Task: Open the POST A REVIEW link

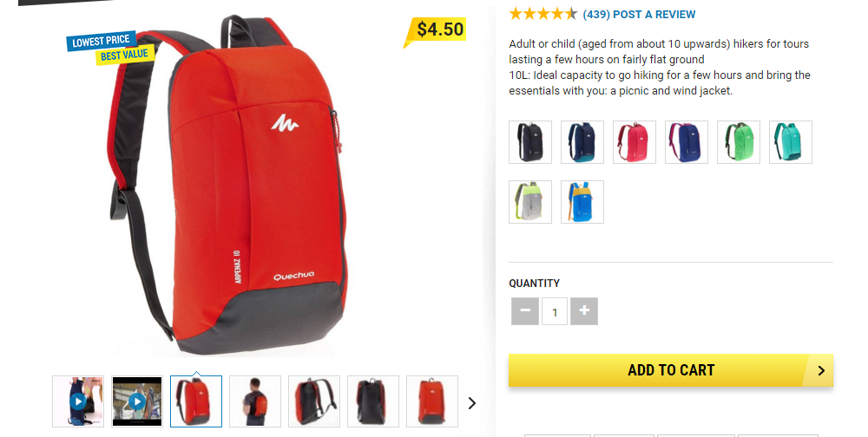Action: 654,15
